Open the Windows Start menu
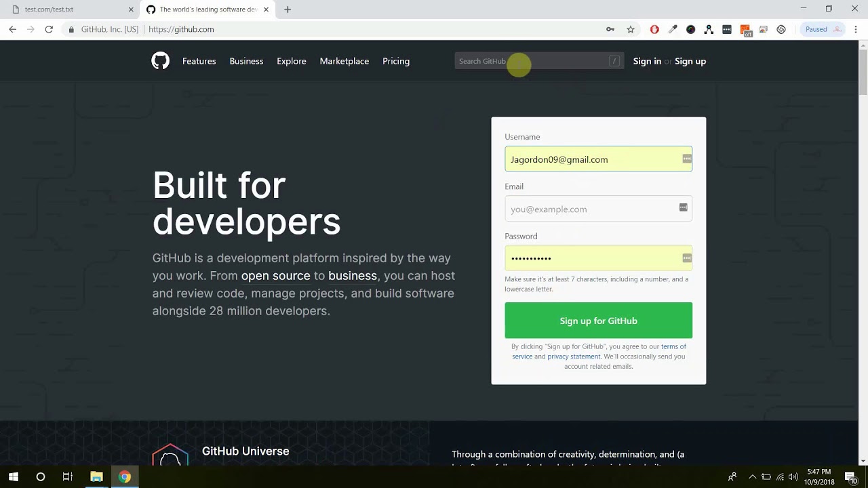868x488 pixels. click(x=14, y=477)
